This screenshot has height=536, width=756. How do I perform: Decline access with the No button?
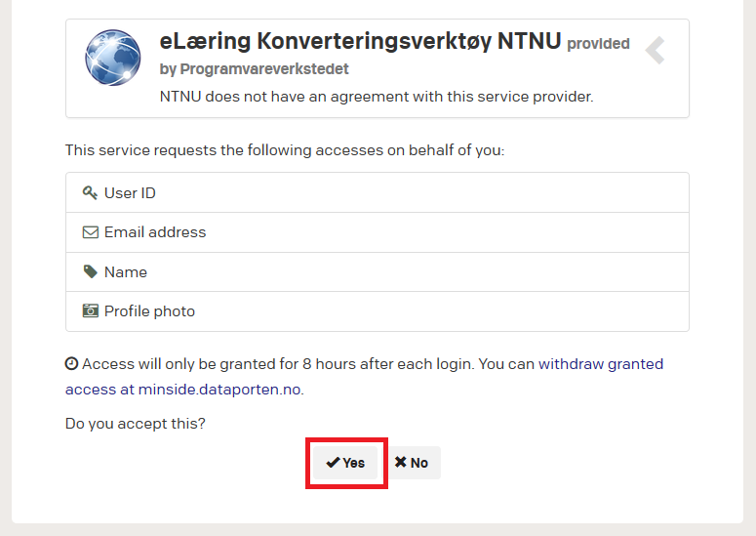tap(412, 463)
